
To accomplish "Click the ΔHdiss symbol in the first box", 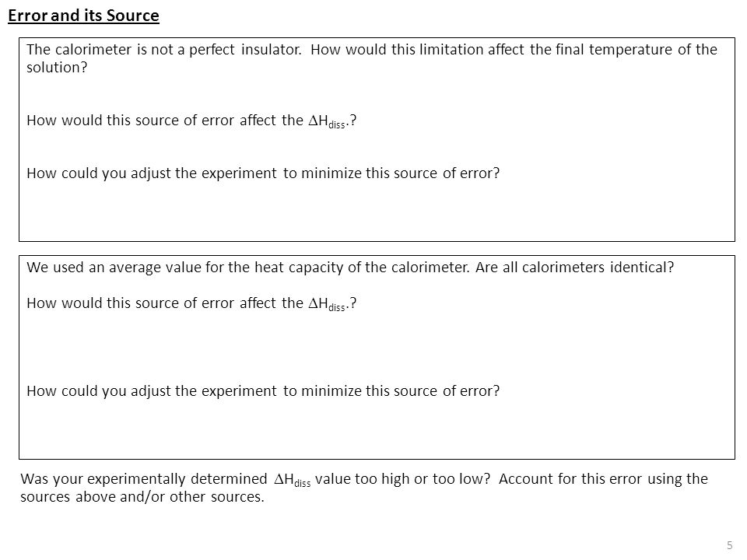I will pyautogui.click(x=327, y=121).
